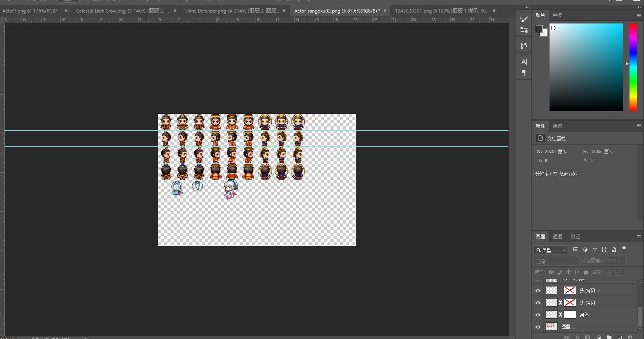Select the 头 拷贝 2 layer mask thumbnail
The height and width of the screenshot is (339, 644).
pos(570,290)
